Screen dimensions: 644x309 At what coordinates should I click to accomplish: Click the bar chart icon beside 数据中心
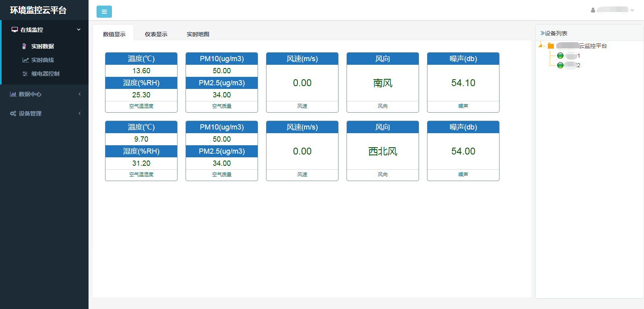(x=13, y=94)
